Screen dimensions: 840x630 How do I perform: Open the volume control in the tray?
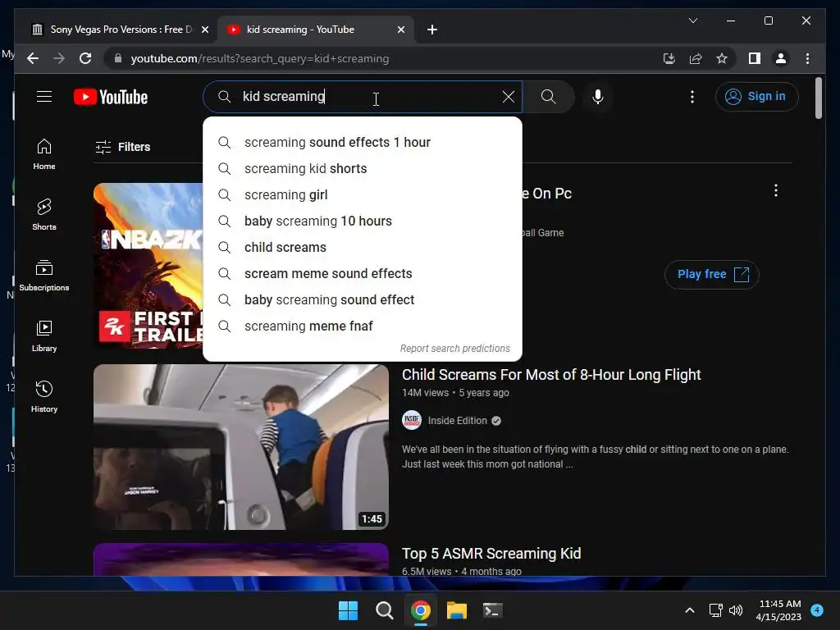736,610
